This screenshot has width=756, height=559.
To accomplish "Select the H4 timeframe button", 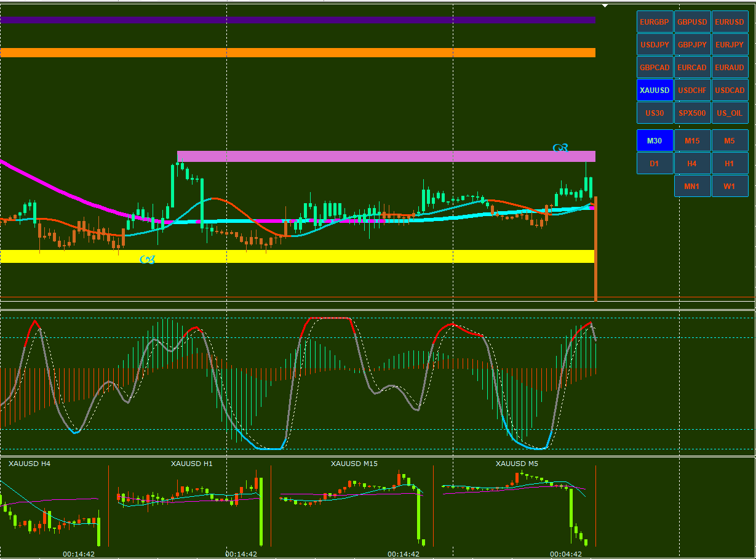I will (693, 163).
